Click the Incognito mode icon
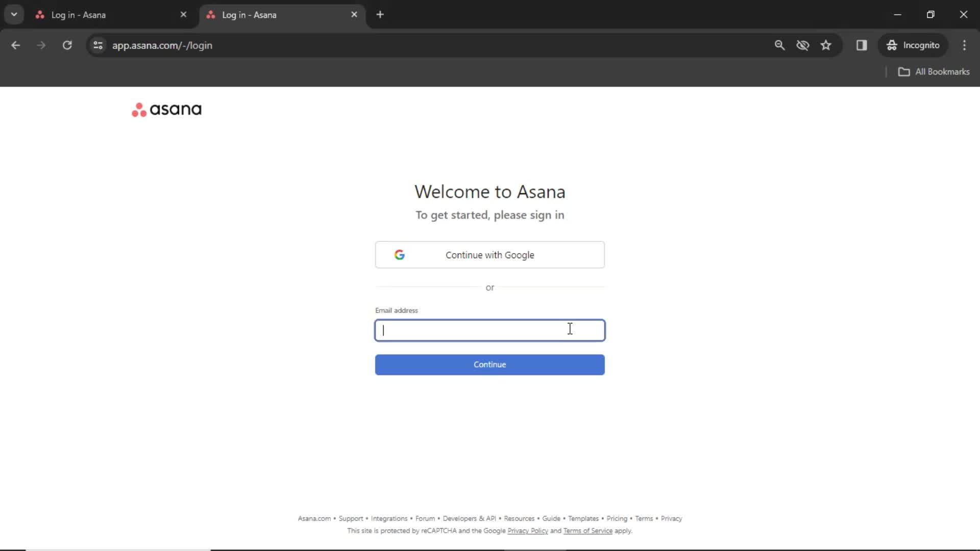Screen dimensions: 980x551 891,45
